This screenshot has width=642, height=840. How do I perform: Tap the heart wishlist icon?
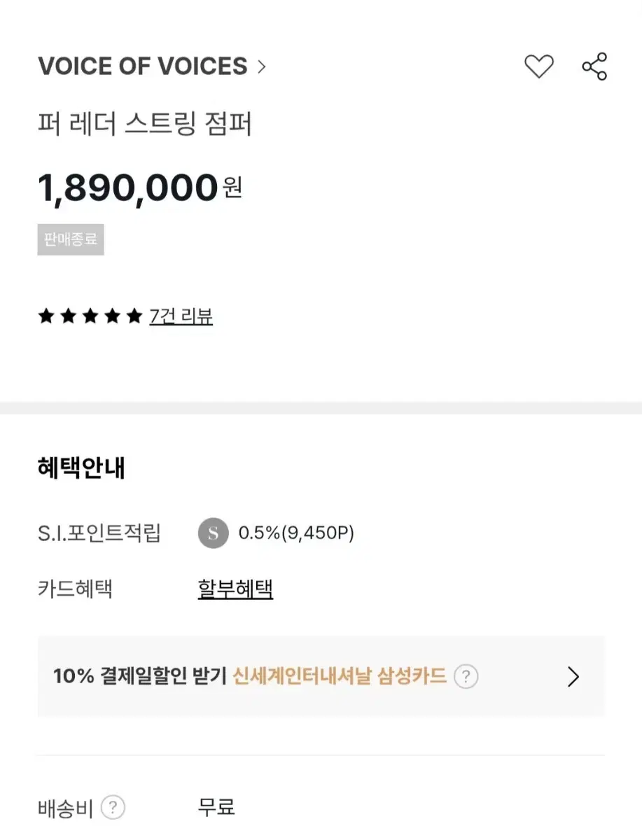point(538,66)
